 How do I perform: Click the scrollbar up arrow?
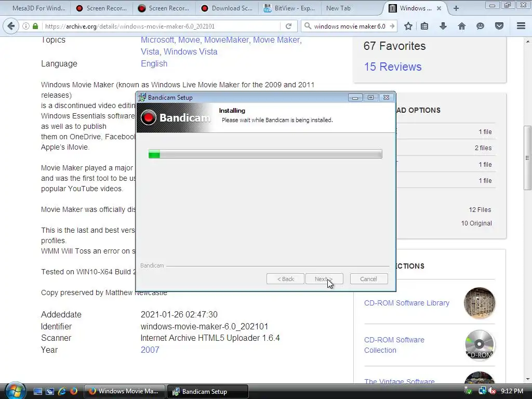click(x=527, y=42)
